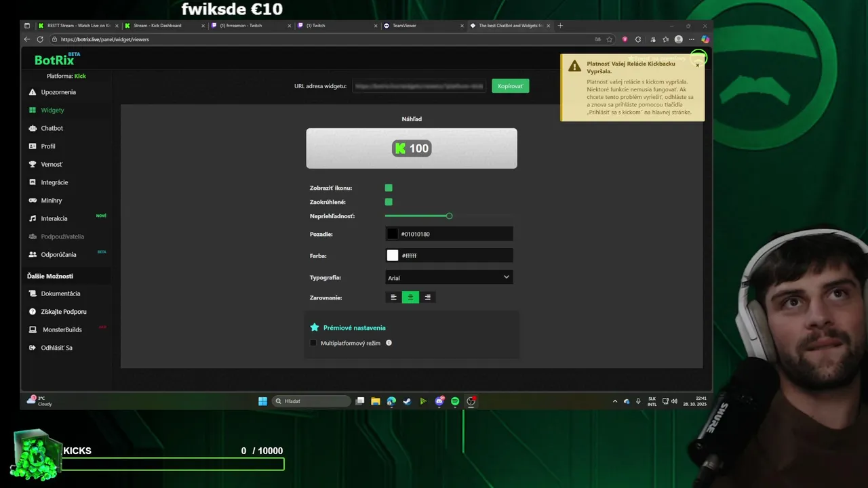Set Zarovnanie to align left

pyautogui.click(x=393, y=297)
